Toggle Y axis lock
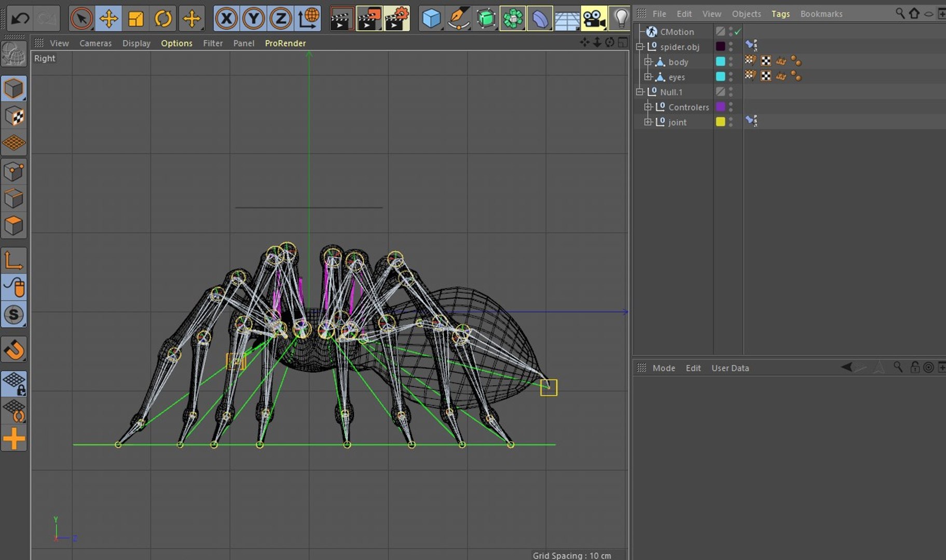Image resolution: width=946 pixels, height=560 pixels. coord(253,19)
